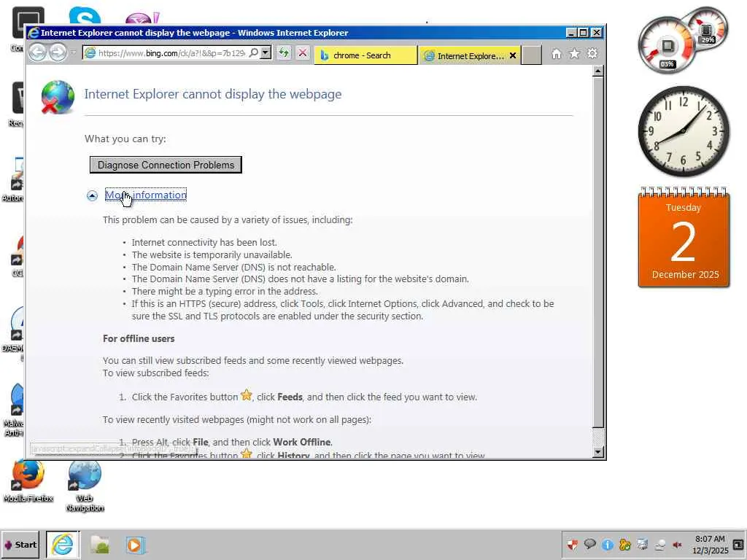
Task: Stop loading with the red X button
Action: click(x=303, y=52)
